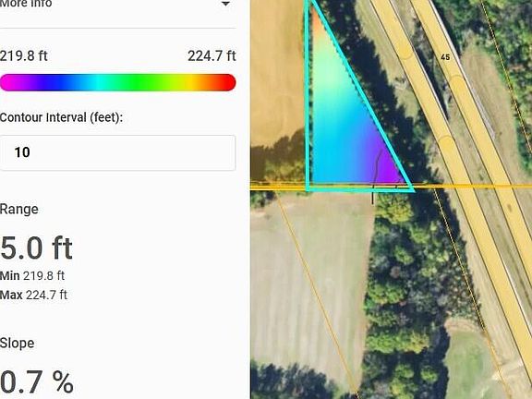Select the 219.8 ft minimum scale label

coord(24,56)
